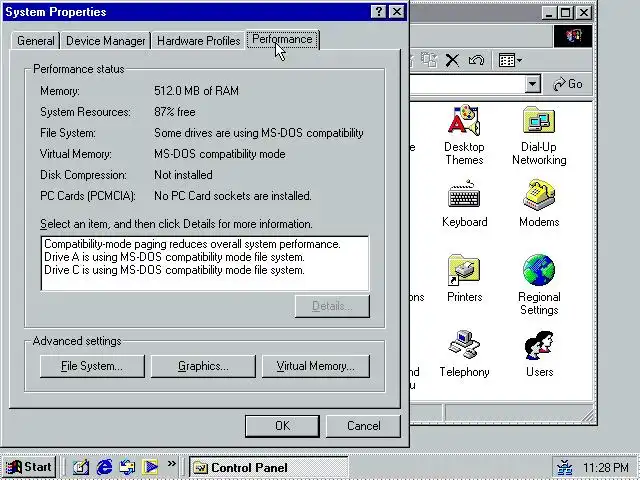Switch to the General tab

point(36,41)
